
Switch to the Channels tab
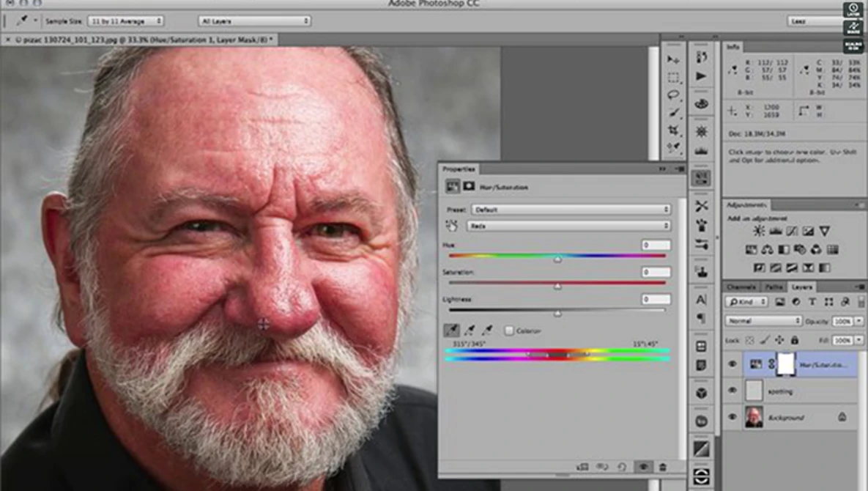[x=741, y=287]
